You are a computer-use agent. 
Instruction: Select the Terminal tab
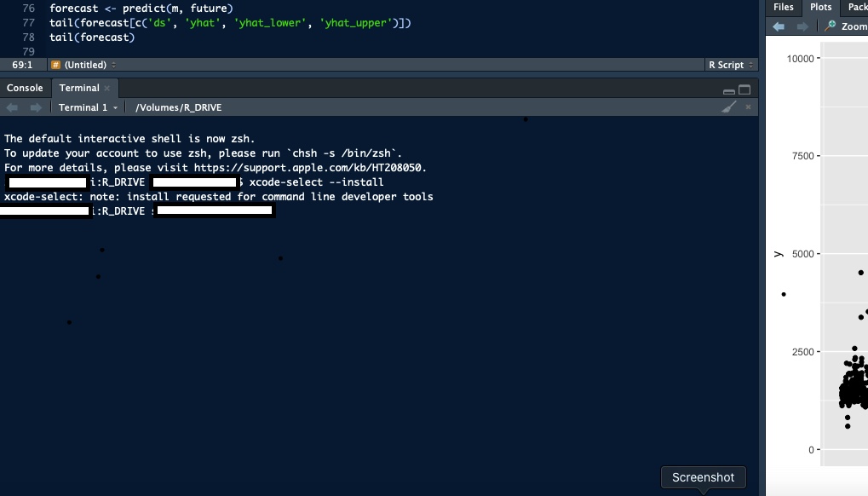point(79,88)
